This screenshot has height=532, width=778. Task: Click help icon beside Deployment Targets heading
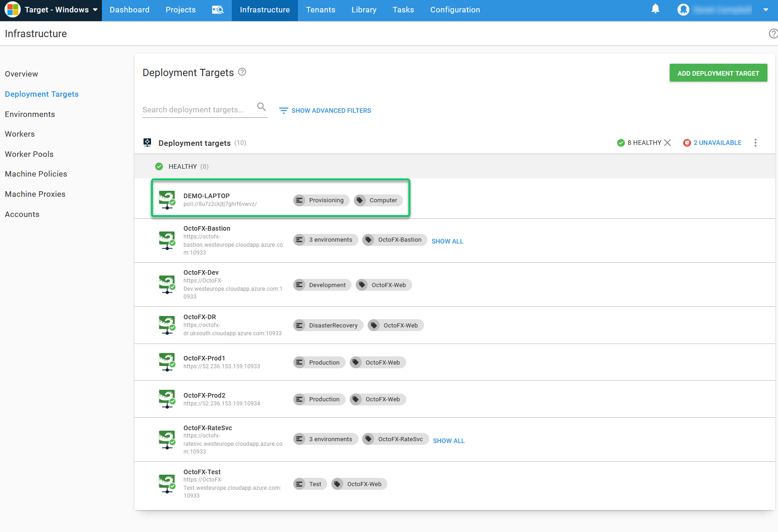point(242,72)
